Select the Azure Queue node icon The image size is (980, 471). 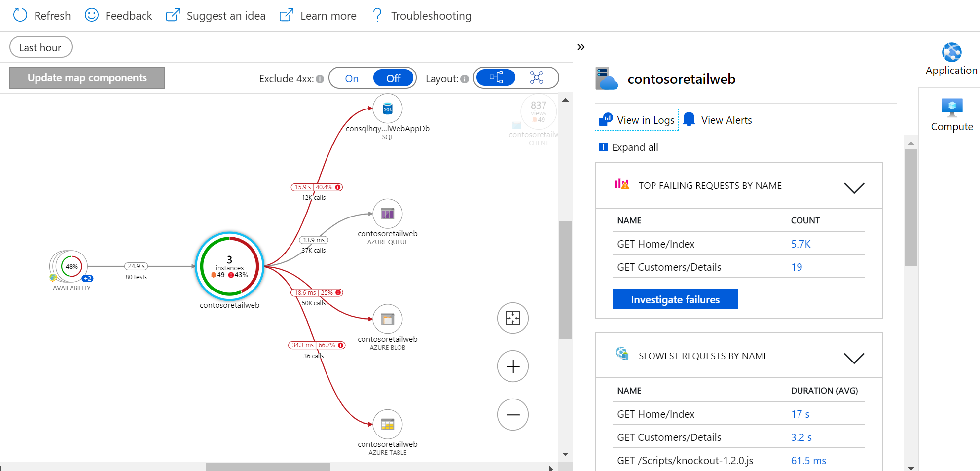(388, 214)
